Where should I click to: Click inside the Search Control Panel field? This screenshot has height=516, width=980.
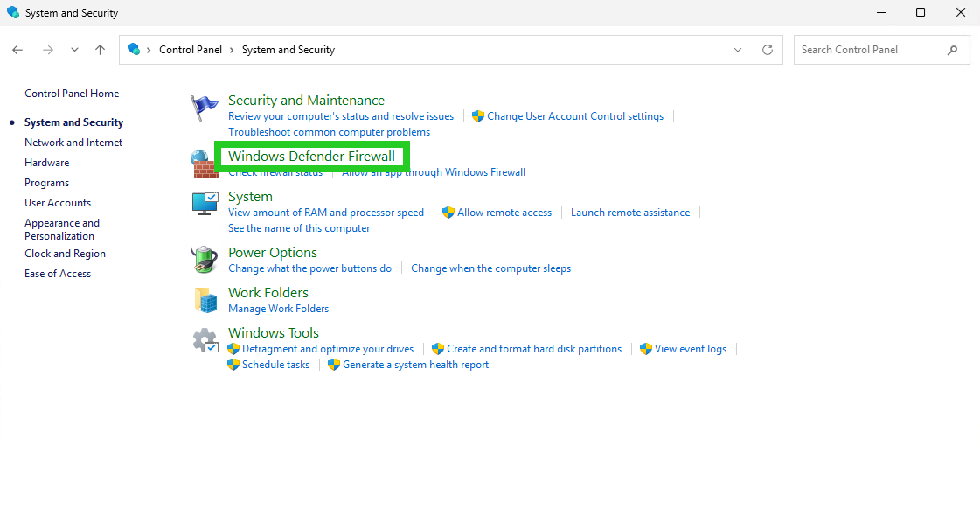pos(865,50)
